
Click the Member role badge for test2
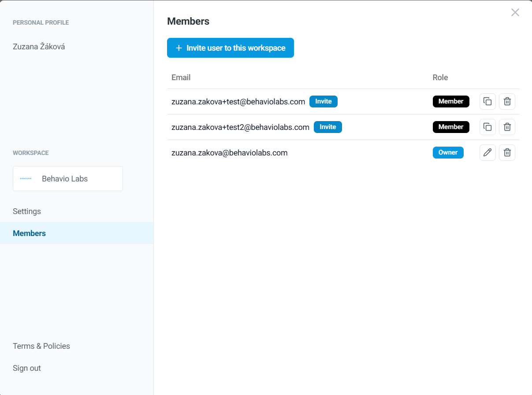450,127
